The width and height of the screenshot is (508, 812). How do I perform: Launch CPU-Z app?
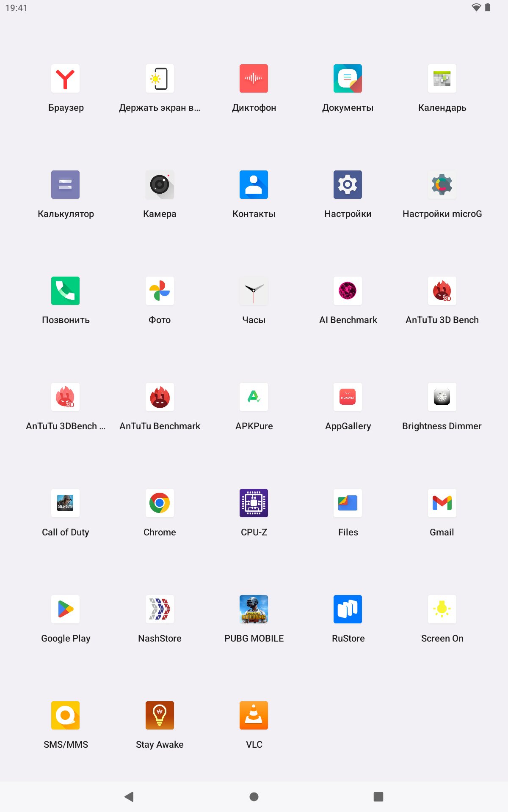click(254, 503)
